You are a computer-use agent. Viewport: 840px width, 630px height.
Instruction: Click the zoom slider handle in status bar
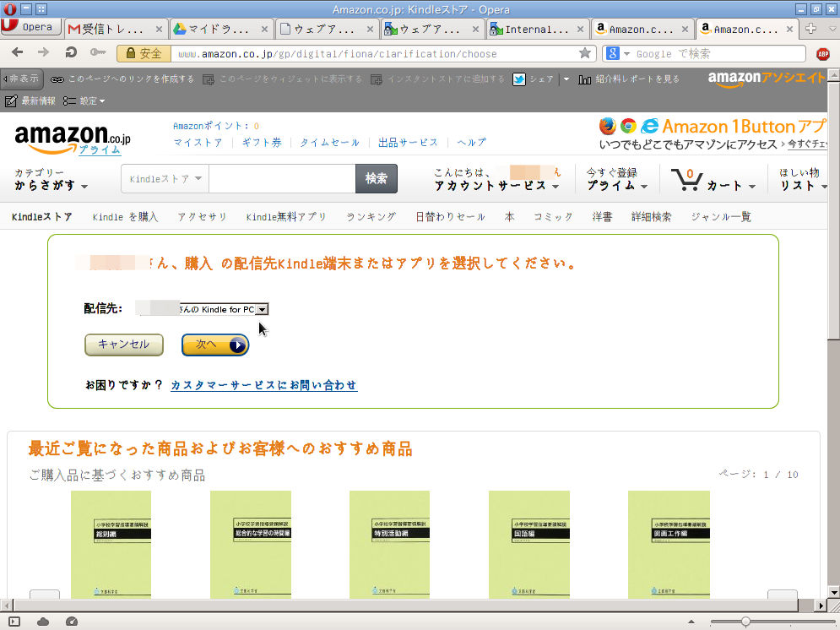(745, 622)
